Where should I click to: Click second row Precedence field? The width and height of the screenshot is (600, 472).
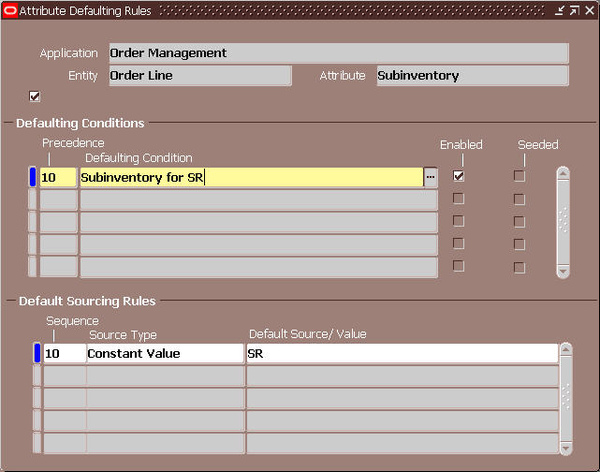pos(58,200)
